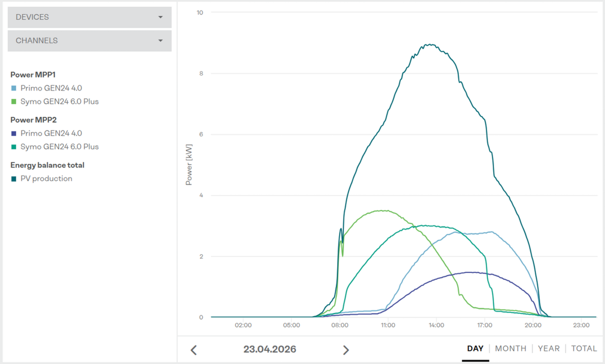Click the dark teal PV production swatch
605x364 pixels.
tap(14, 179)
